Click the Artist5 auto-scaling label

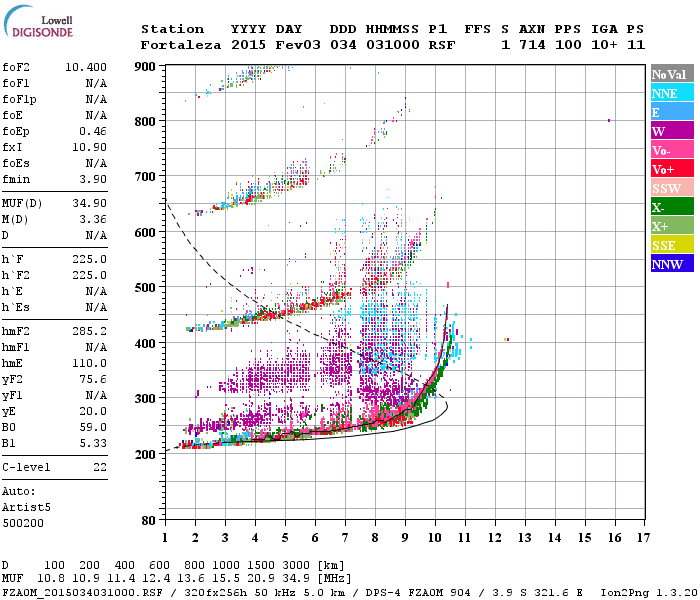tap(26, 508)
